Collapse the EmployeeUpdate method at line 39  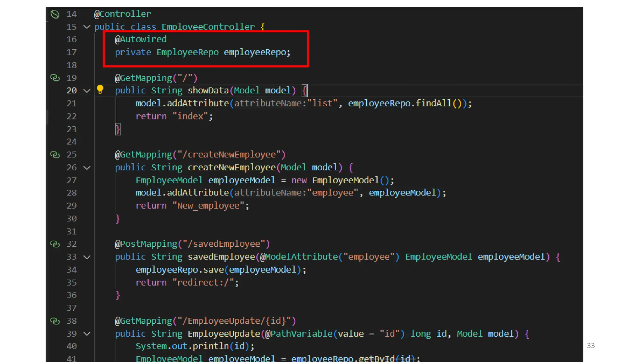pyautogui.click(x=87, y=334)
